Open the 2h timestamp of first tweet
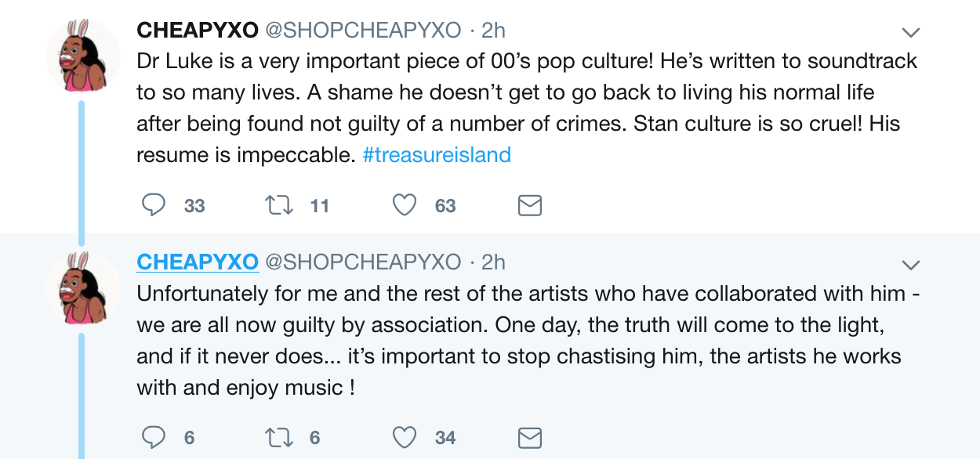This screenshot has height=459, width=980. (x=493, y=30)
